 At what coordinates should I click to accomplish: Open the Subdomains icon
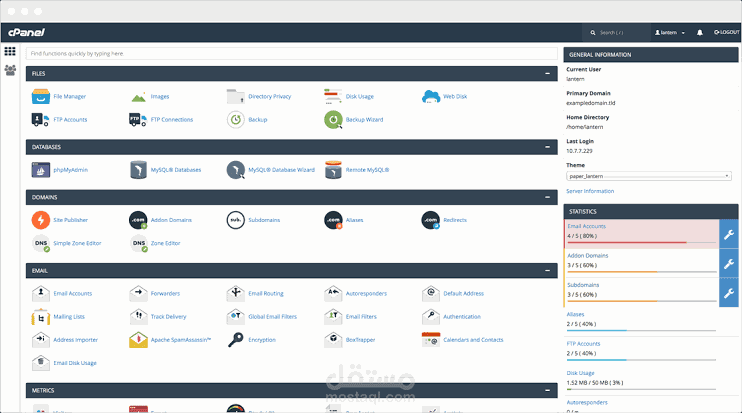pyautogui.click(x=236, y=220)
